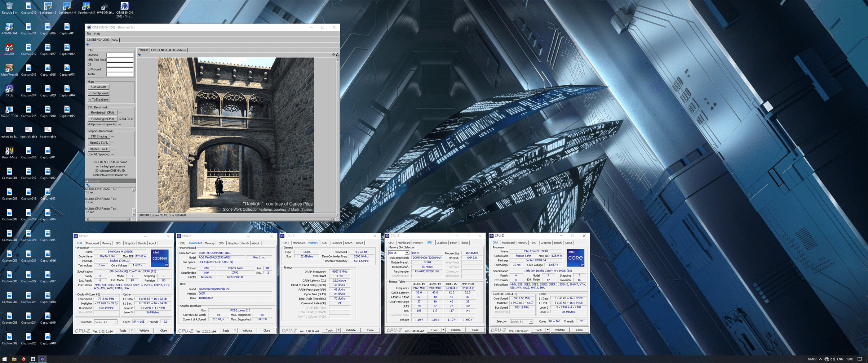The height and width of the screenshot is (363, 868).
Task: Open Graphics tab in CPU-Z Mainboard window
Action: (233, 243)
